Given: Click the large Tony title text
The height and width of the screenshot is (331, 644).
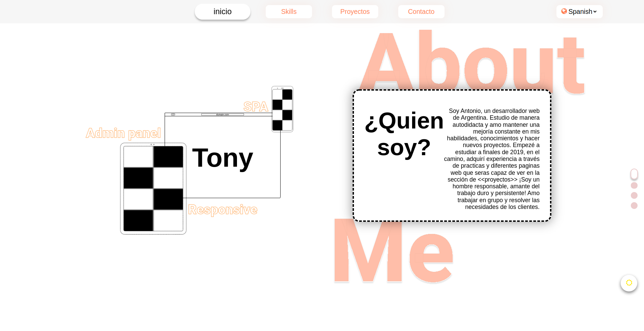Looking at the screenshot, I should pos(222,158).
